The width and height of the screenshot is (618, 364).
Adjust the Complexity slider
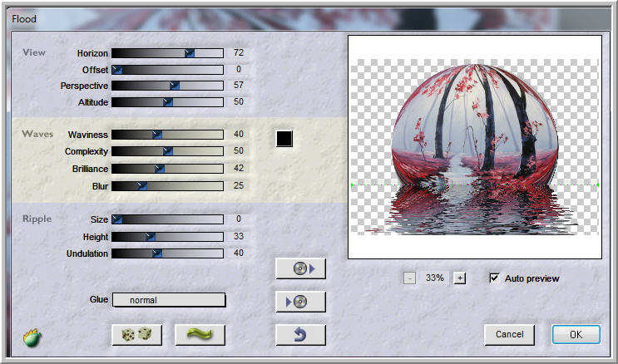click(167, 151)
